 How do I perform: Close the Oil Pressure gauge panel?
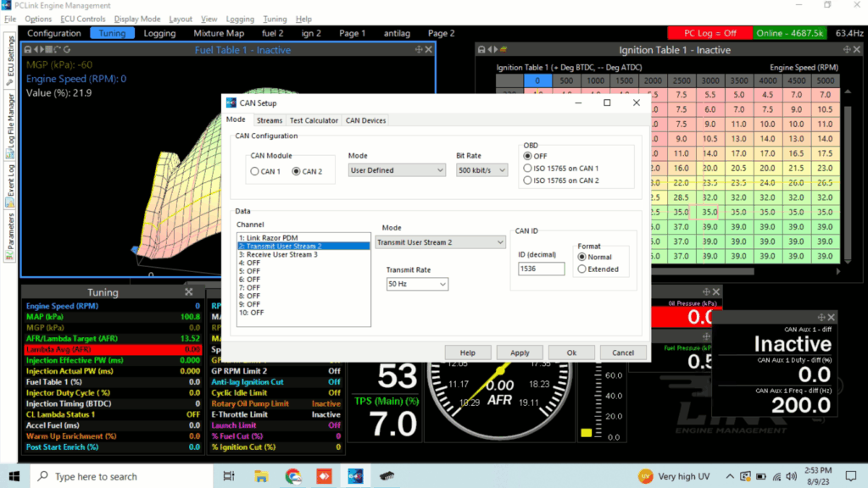coord(716,291)
